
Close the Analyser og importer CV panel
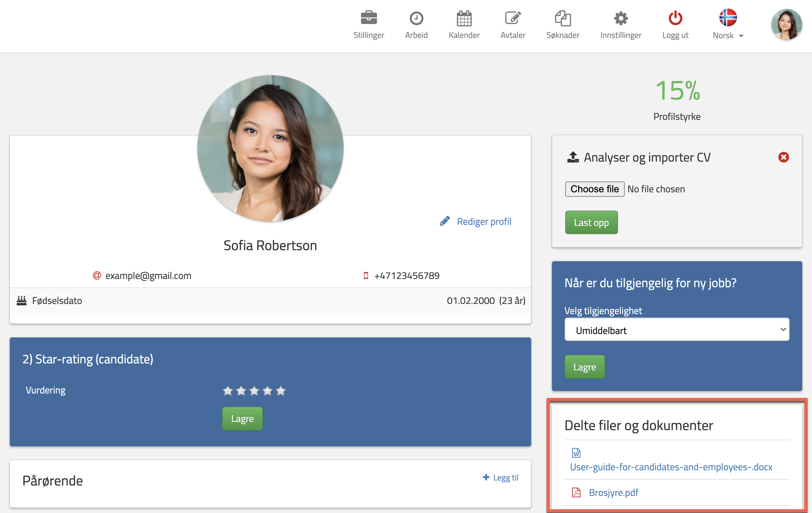point(783,157)
